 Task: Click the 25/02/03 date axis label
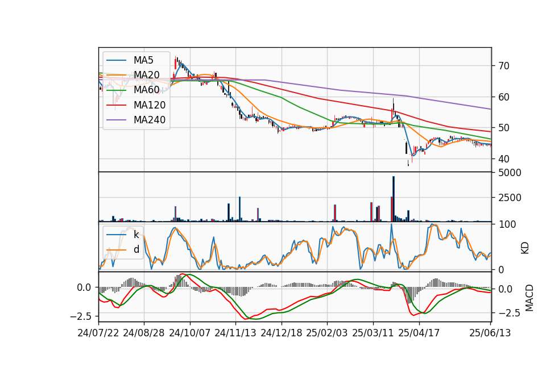click(x=327, y=333)
